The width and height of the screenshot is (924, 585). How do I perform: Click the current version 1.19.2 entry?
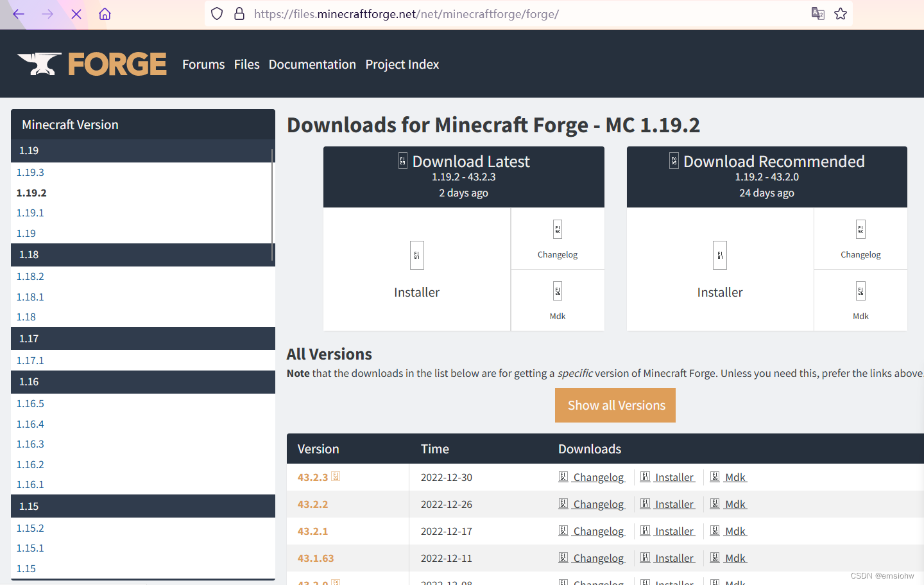31,193
